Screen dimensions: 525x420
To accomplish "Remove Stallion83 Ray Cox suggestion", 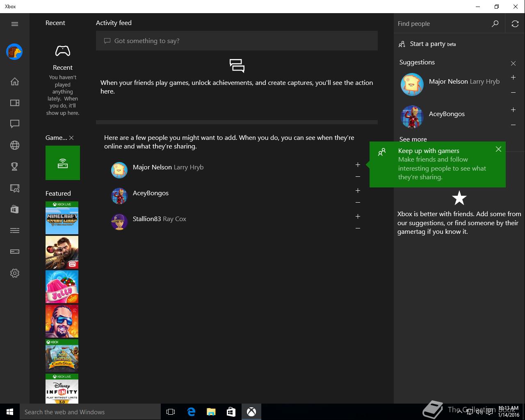I will pos(358,228).
